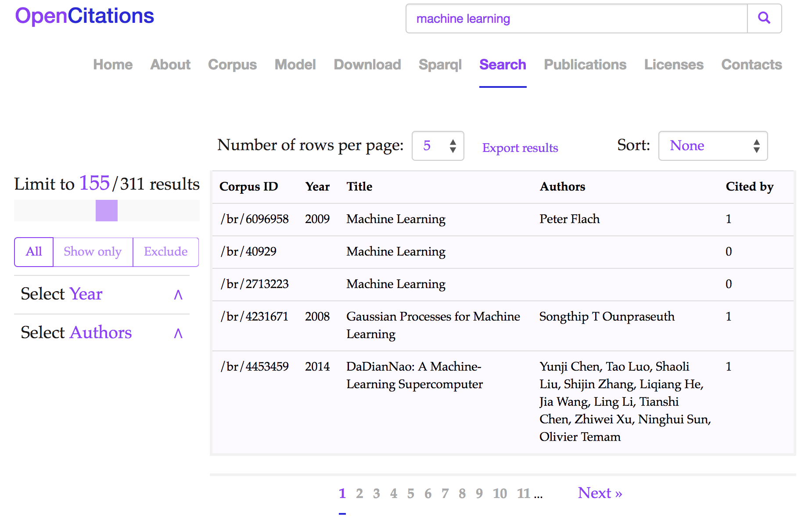Viewport: 812px width, 520px height.
Task: Open corpus ID /br/4453459
Action: (255, 367)
